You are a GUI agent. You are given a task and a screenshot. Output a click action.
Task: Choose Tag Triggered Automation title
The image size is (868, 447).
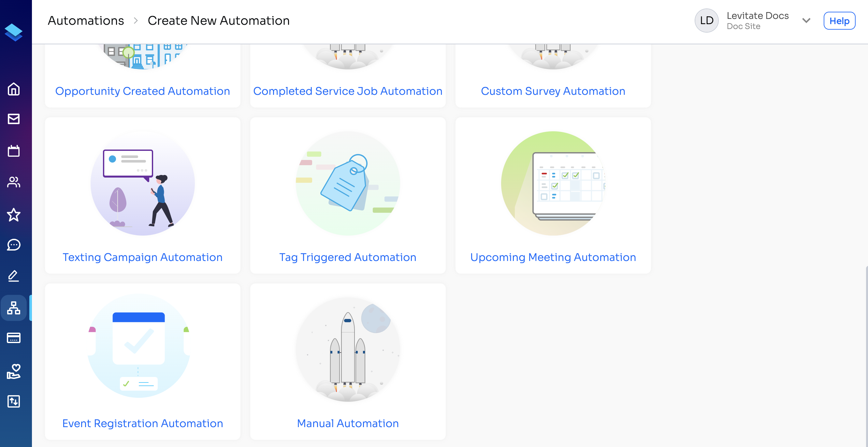[348, 257]
